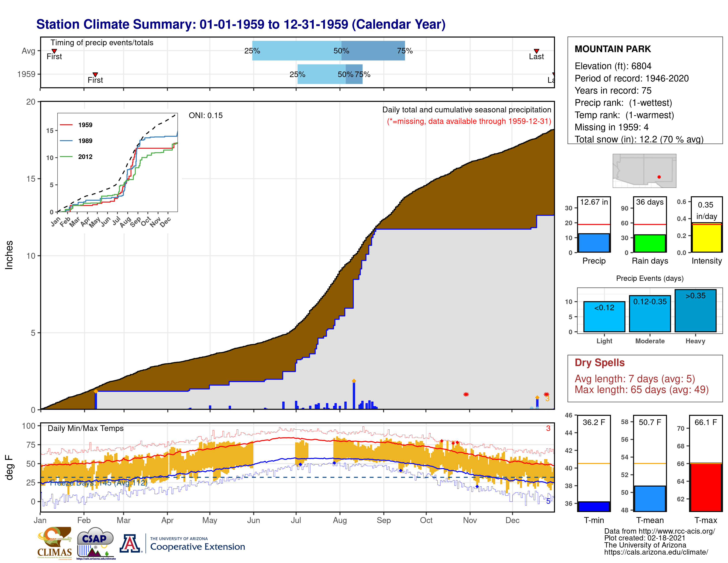Click the orange diamond on February precipitation bar
This screenshot has width=728, height=563.
(96, 391)
